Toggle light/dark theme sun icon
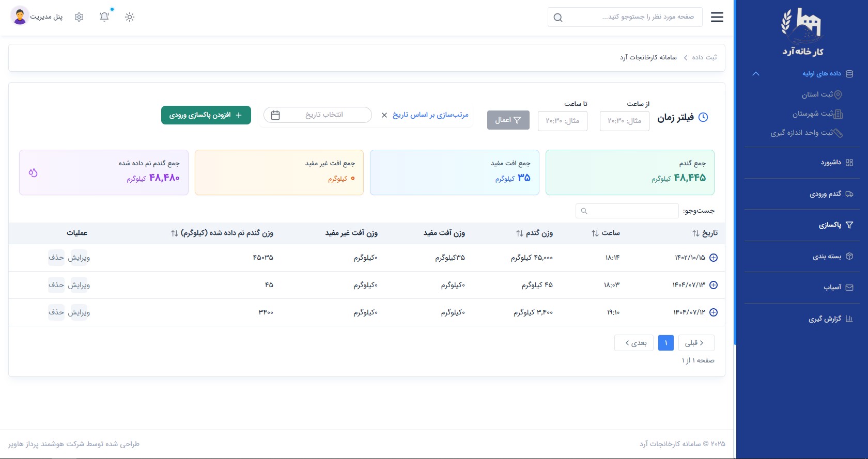The image size is (868, 459). [130, 17]
